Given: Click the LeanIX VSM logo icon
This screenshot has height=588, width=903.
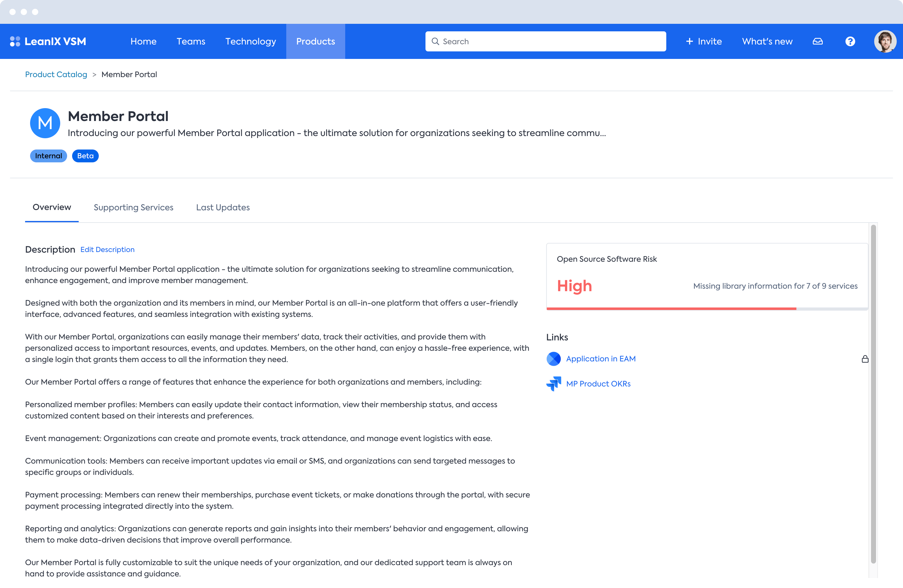Looking at the screenshot, I should pyautogui.click(x=15, y=41).
